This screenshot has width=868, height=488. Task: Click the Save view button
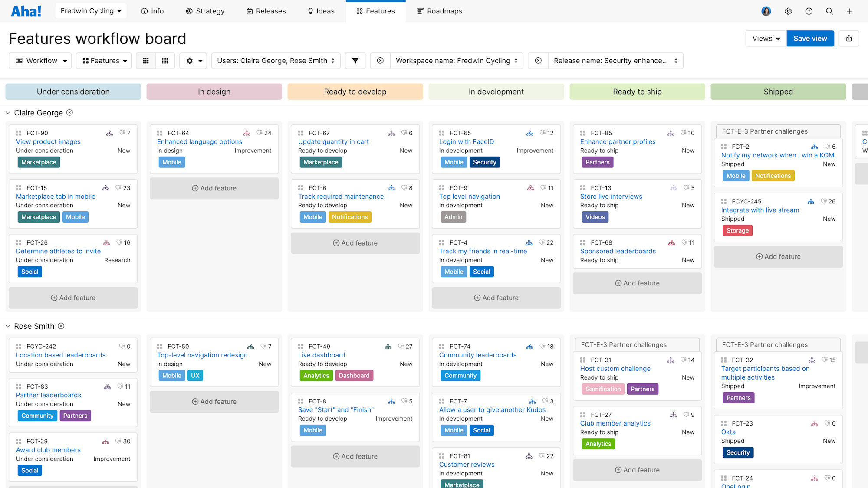[x=810, y=38]
